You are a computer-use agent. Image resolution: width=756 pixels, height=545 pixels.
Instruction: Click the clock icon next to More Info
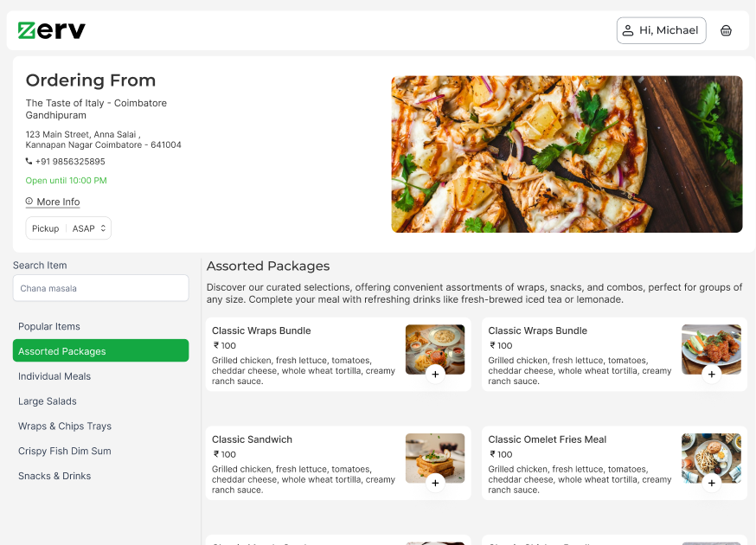(29, 202)
